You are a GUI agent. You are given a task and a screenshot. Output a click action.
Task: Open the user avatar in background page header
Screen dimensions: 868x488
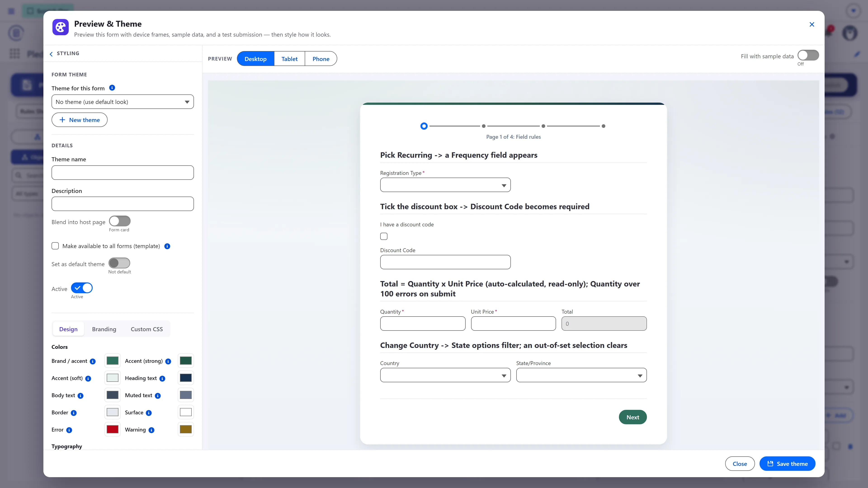849,33
